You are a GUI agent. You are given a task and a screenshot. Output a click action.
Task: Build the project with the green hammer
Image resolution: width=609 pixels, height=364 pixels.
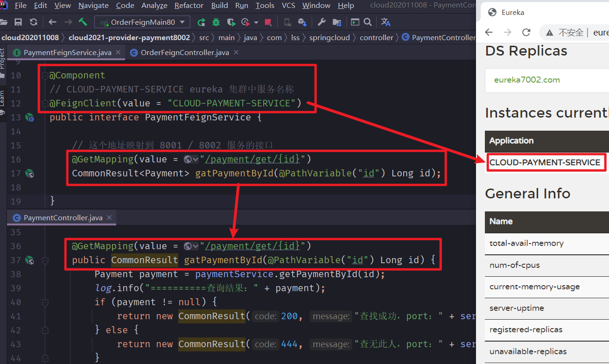pos(83,22)
